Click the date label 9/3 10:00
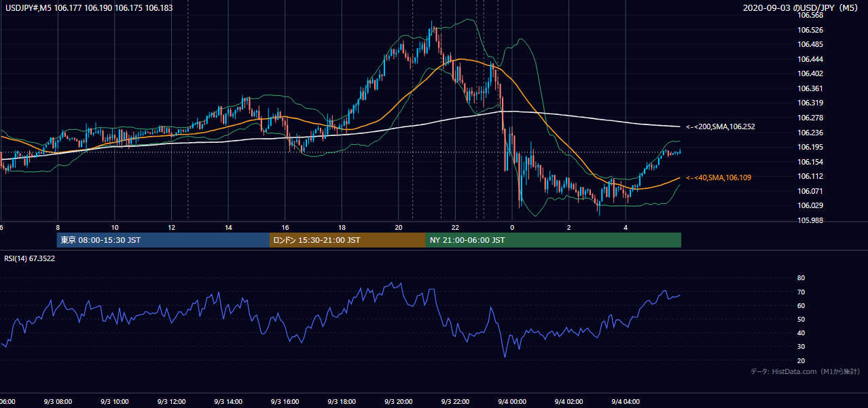 (115, 402)
